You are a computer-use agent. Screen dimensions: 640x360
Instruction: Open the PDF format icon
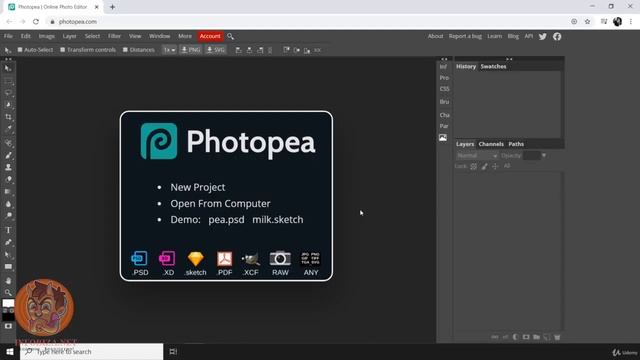click(224, 263)
